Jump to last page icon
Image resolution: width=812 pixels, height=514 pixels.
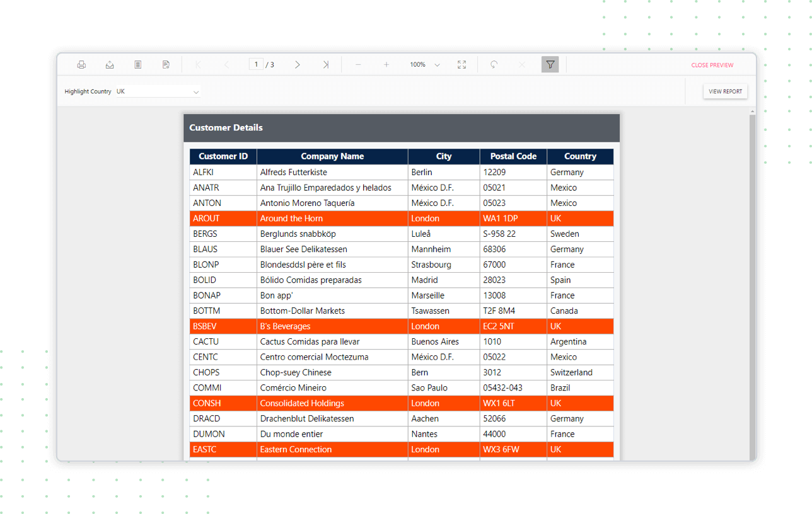(325, 65)
